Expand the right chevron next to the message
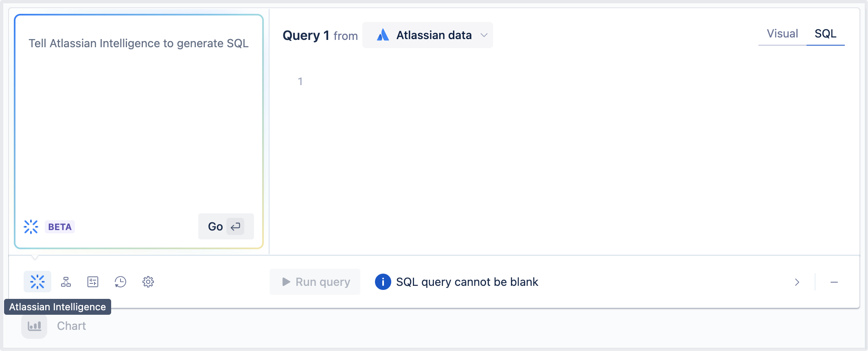Viewport: 868px width, 351px height. coord(797,282)
